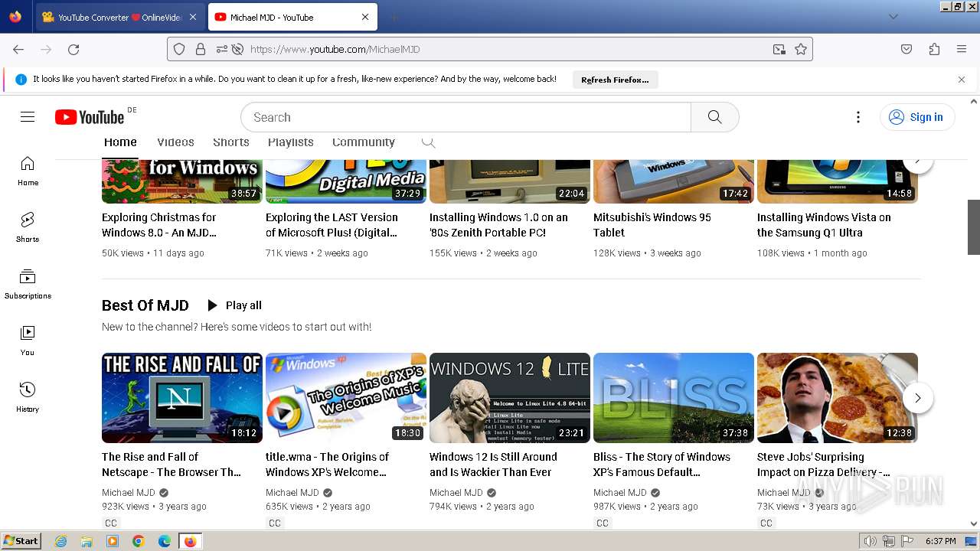Open the Best Of MJD playlist title
The width and height of the screenshot is (980, 551).
[145, 305]
